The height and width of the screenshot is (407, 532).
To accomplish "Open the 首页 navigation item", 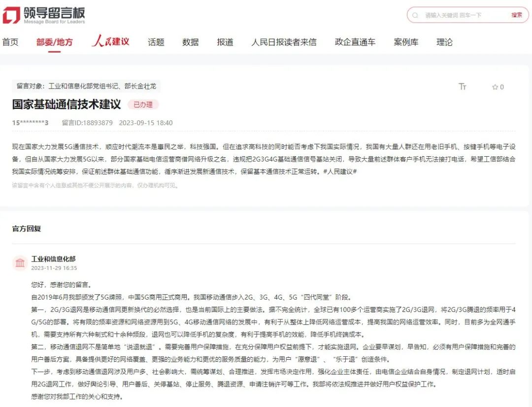I will 11,42.
